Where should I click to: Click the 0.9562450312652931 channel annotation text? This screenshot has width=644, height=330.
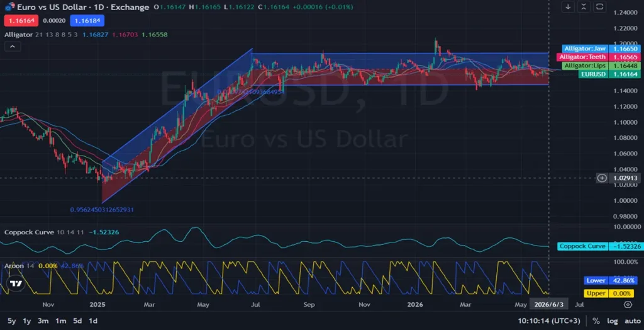[x=102, y=210]
